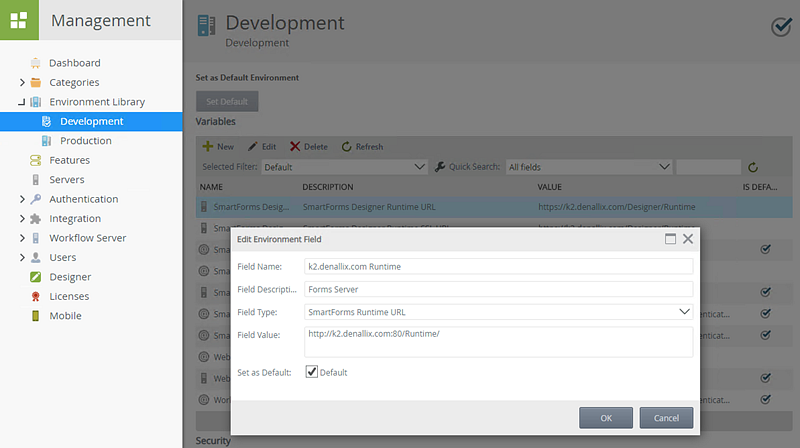Screen dimensions: 800x448
Task: Click Delete in the Variables toolbar
Action: (x=309, y=146)
